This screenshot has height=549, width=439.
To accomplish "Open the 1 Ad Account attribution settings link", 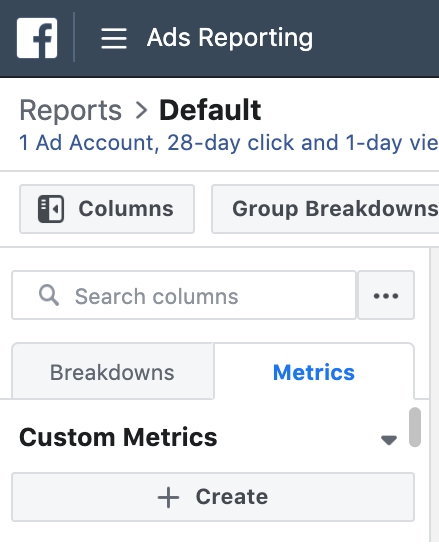I will [x=229, y=143].
